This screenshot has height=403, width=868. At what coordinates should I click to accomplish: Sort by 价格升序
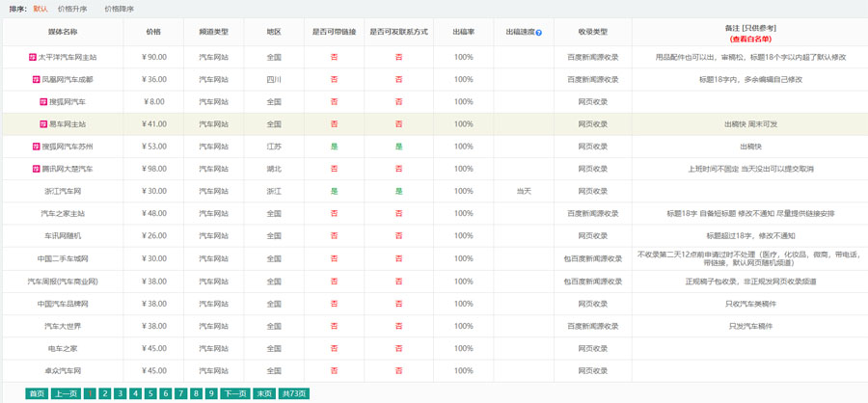pos(71,9)
